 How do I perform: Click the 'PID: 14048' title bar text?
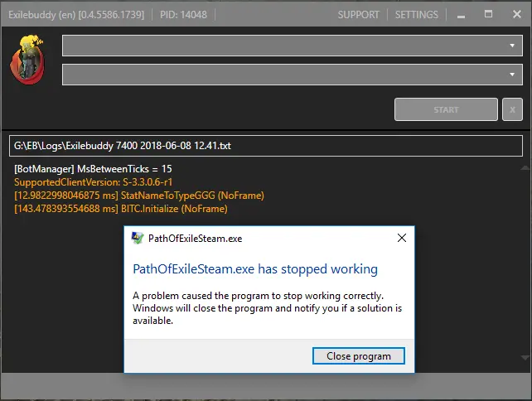(183, 15)
